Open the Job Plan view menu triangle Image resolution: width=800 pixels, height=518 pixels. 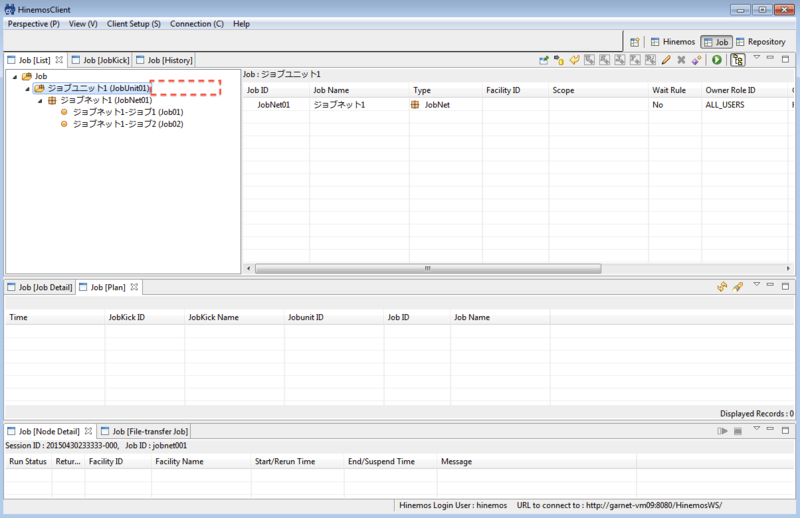pyautogui.click(x=757, y=285)
